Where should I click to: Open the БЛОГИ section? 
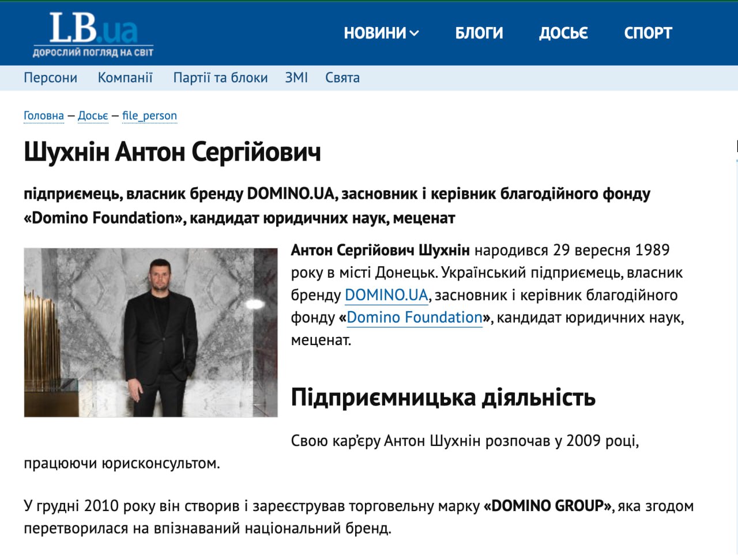pos(479,33)
